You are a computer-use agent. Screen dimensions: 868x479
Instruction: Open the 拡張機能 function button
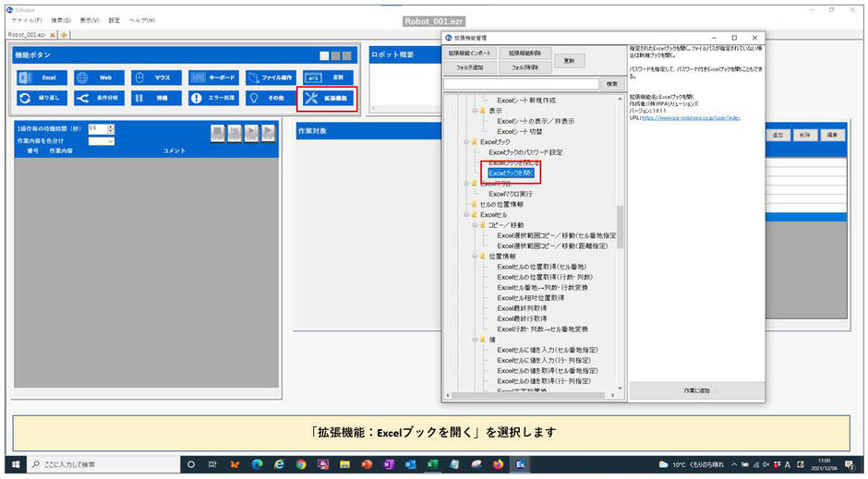pos(328,98)
